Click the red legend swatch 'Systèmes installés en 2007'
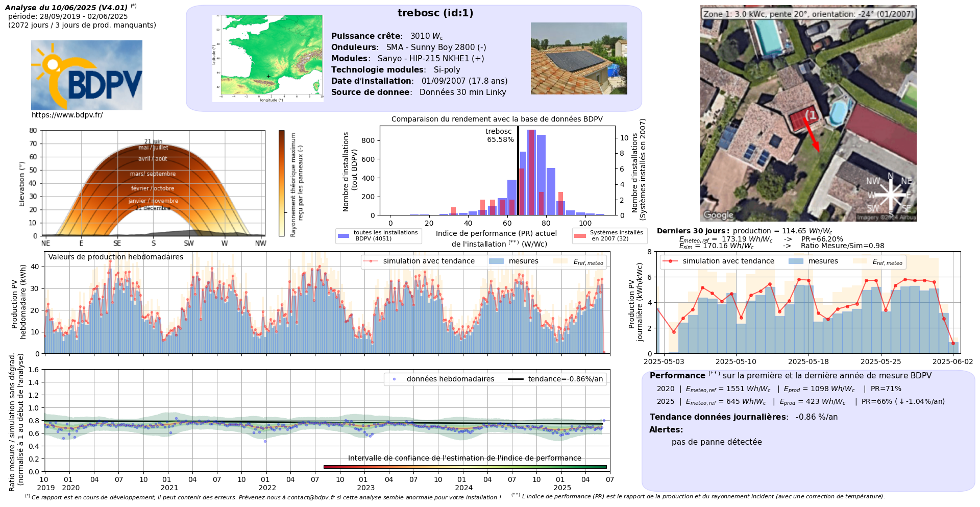 pos(580,235)
